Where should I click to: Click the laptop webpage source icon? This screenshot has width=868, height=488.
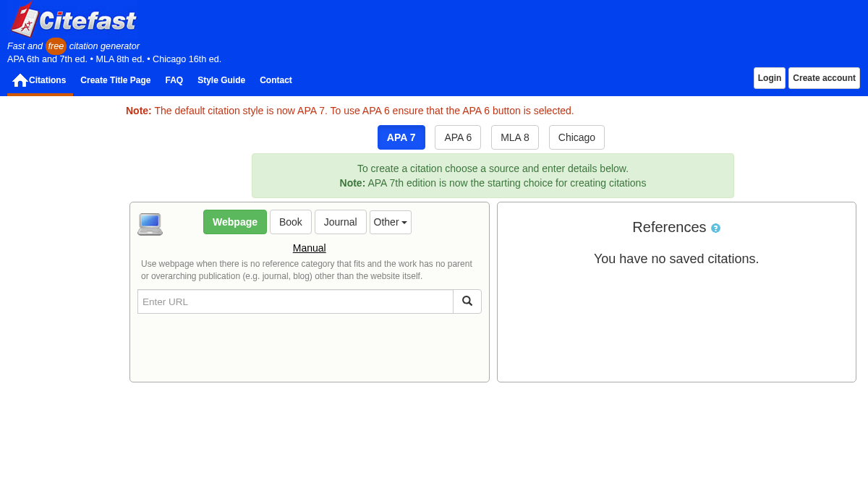click(150, 224)
